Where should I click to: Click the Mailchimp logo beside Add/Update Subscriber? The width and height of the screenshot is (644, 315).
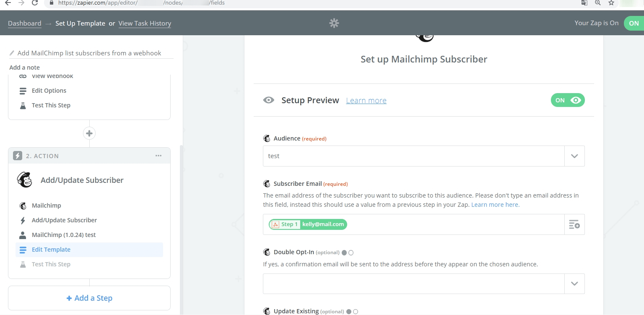point(25,180)
